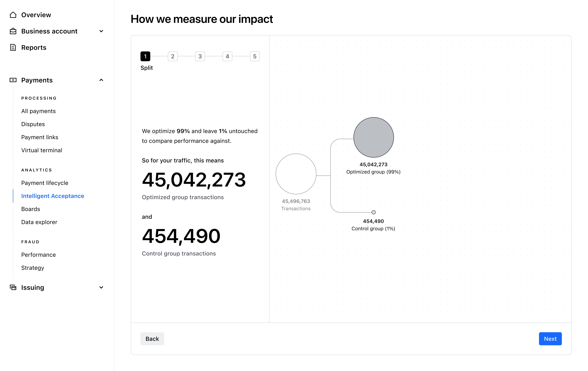This screenshot has width=588, height=371.
Task: Click the Reports document icon
Action: [13, 47]
